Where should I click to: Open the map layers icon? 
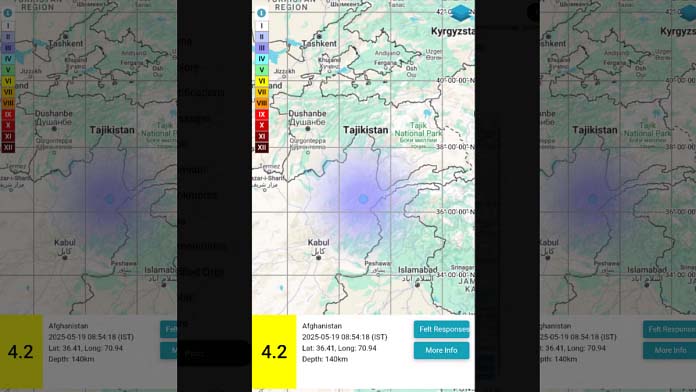pyautogui.click(x=462, y=13)
